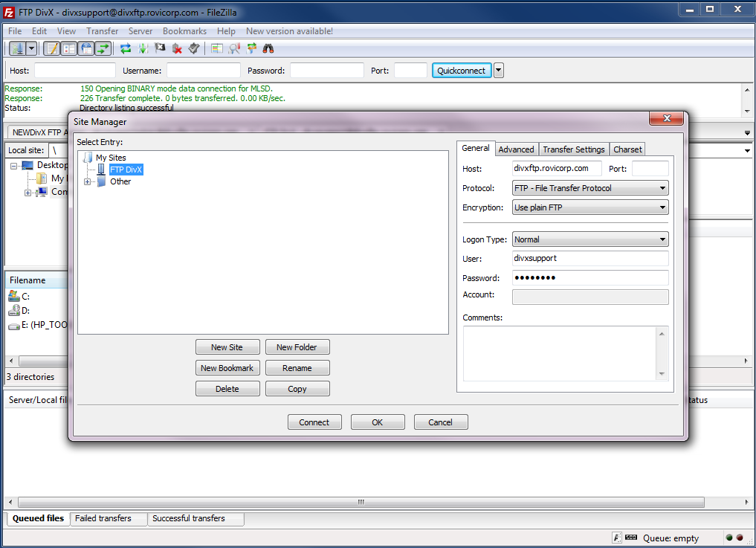
Task: Click the Copy button
Action: click(297, 389)
